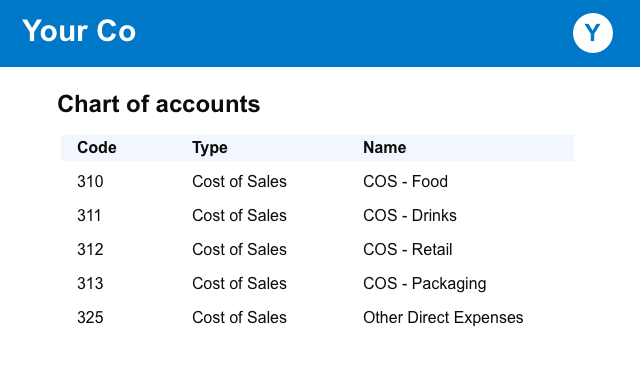Select account code 311

(x=89, y=215)
